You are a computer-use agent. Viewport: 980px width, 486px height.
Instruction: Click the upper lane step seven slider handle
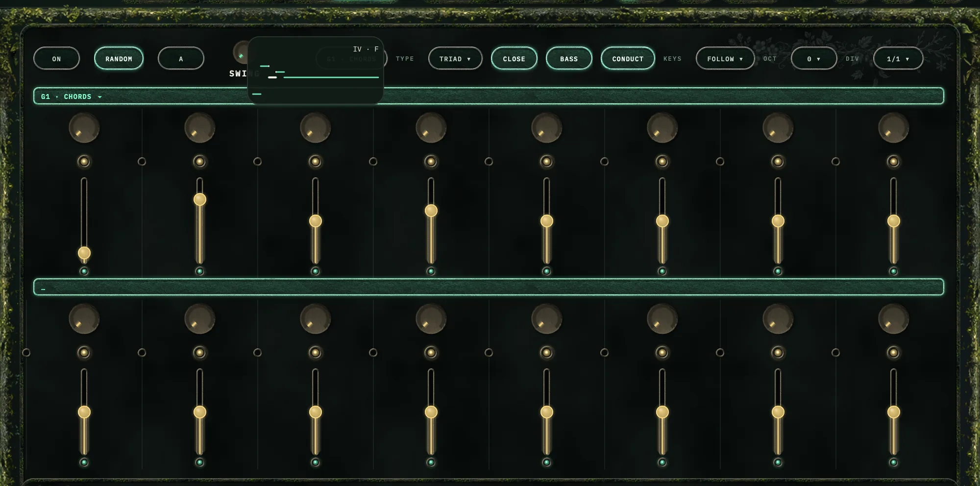pyautogui.click(x=778, y=221)
